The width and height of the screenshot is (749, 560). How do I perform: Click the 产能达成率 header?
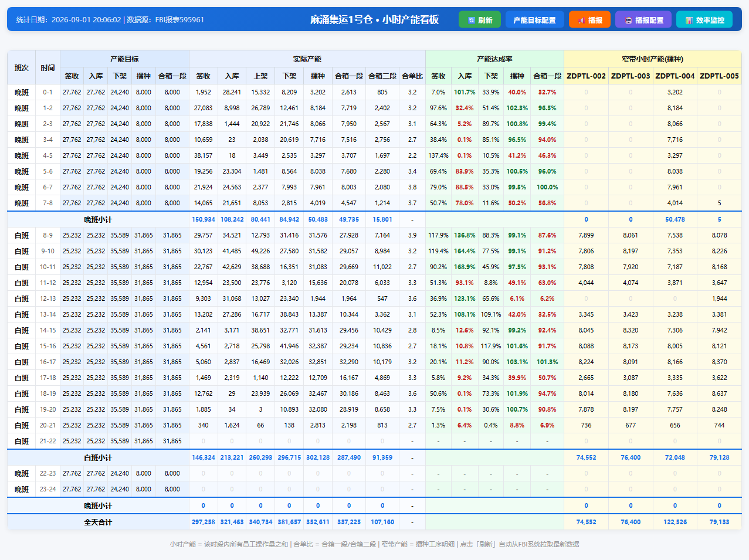[494, 59]
